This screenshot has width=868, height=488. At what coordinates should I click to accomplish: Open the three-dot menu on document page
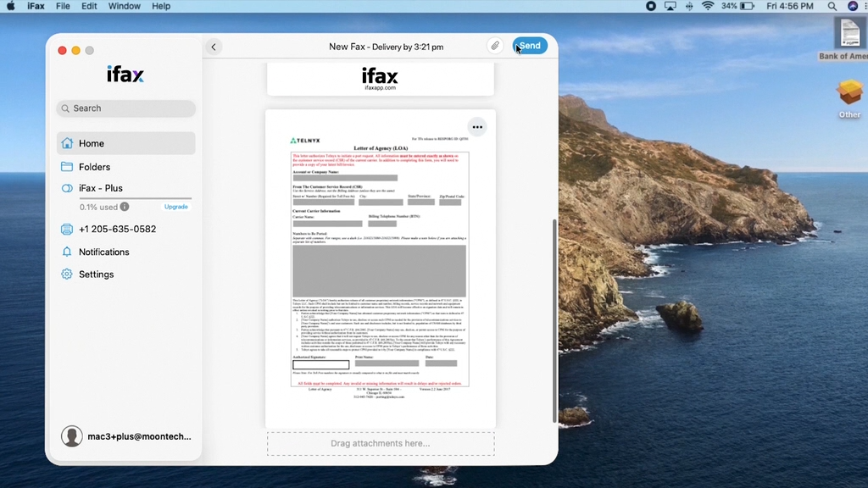(x=477, y=127)
